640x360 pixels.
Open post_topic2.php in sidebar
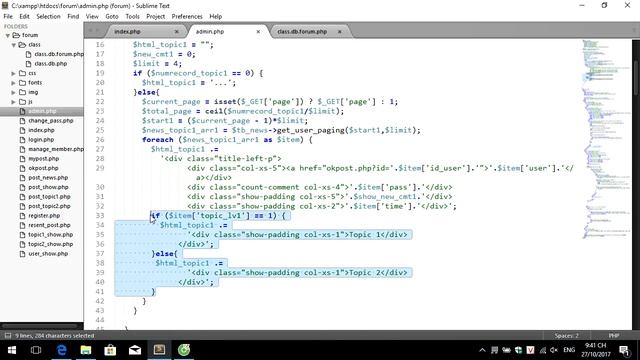[x=49, y=206]
